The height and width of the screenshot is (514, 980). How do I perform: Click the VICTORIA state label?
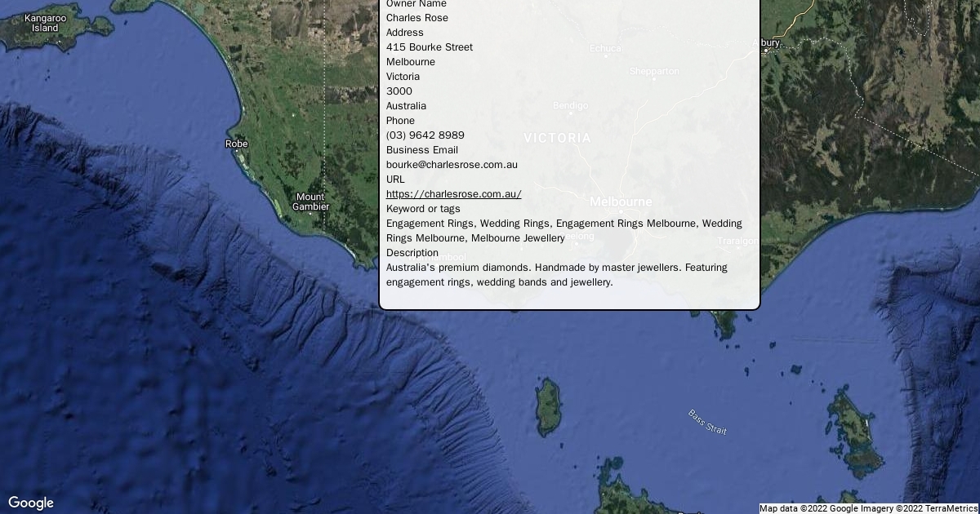pos(557,138)
